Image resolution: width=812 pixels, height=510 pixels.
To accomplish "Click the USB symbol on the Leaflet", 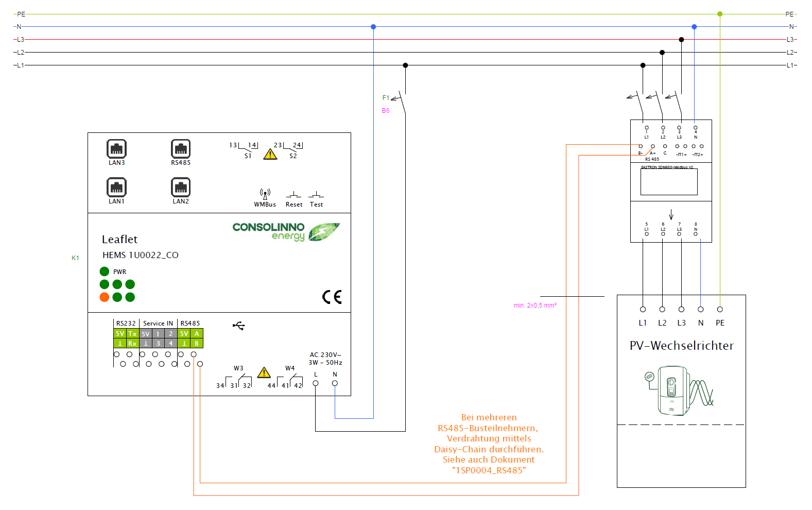I will click(238, 326).
